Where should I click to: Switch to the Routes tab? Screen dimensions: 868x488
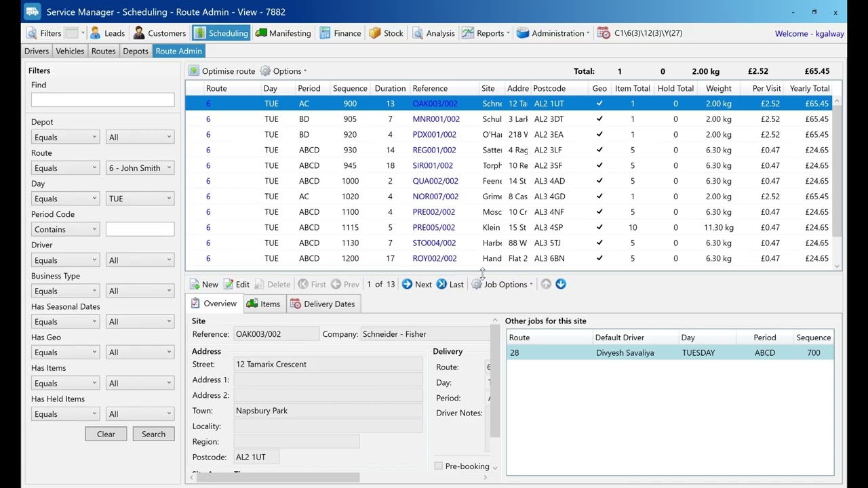pos(104,52)
